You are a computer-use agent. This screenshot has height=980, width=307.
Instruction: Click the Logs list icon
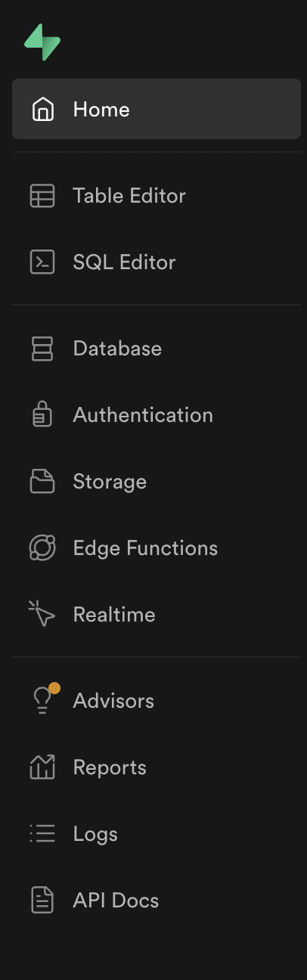click(x=42, y=834)
